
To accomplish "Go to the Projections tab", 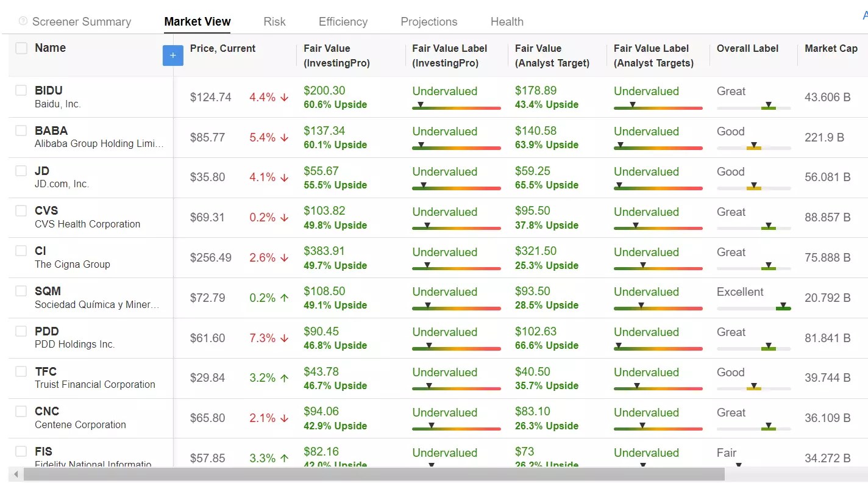I will point(429,21).
